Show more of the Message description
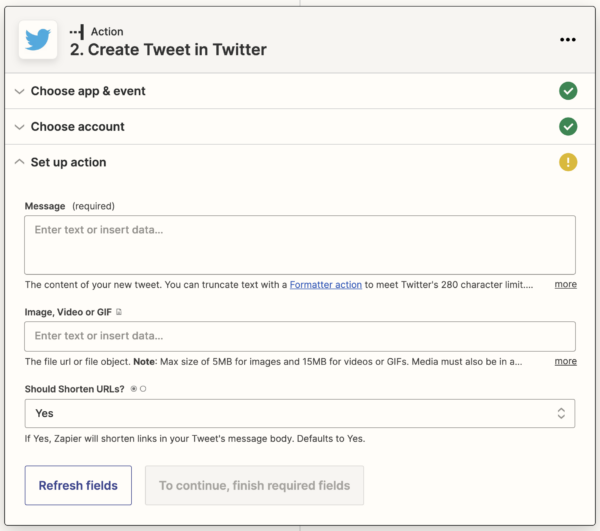 tap(566, 284)
